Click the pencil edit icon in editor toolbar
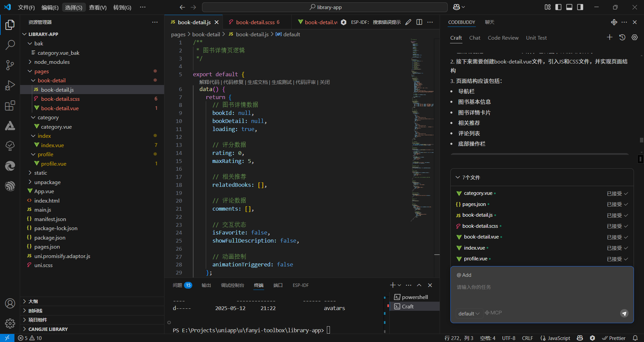Screen dimensions: 644x342 [x=408, y=22]
